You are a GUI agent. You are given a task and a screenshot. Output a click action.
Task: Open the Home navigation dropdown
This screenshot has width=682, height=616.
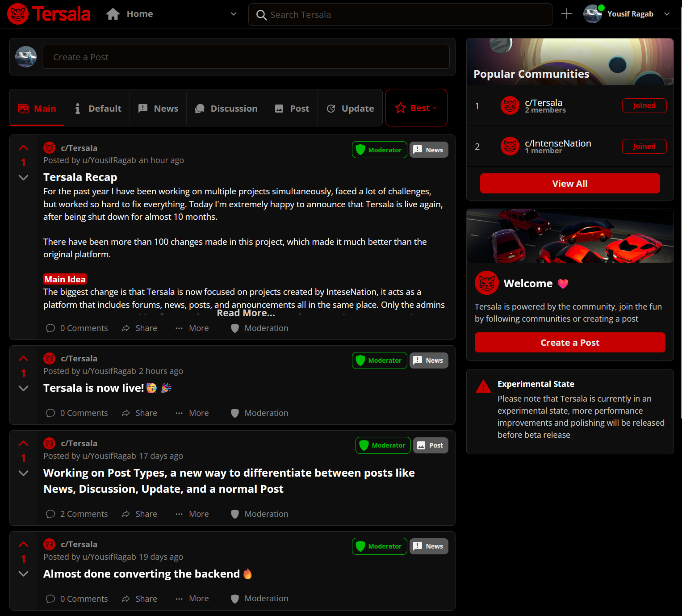tap(233, 14)
